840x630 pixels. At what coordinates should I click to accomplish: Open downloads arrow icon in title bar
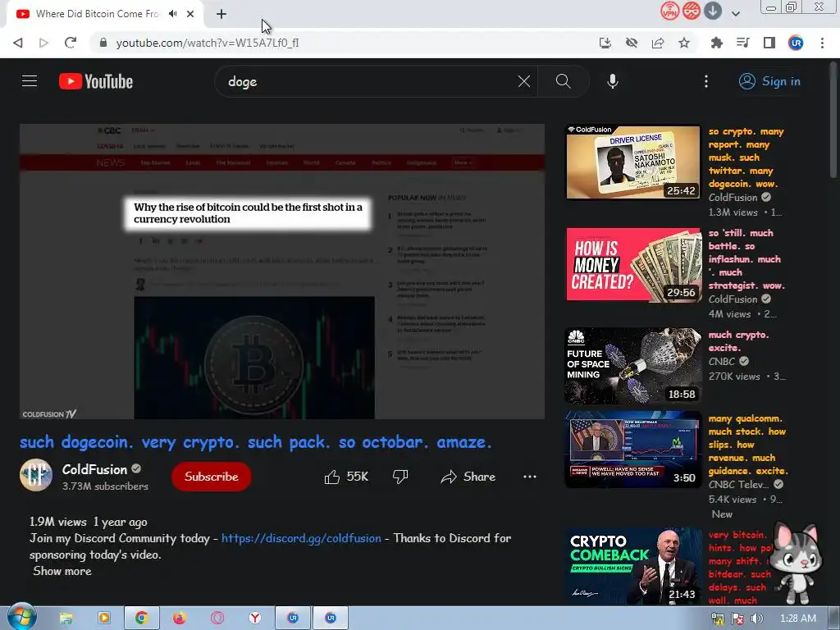click(x=713, y=11)
